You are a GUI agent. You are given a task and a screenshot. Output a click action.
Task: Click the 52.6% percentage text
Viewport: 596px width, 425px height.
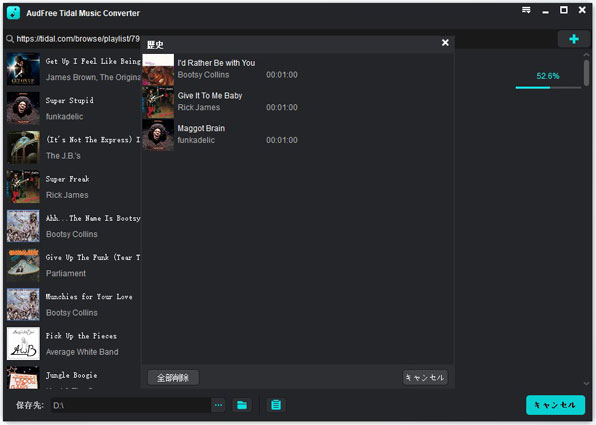coord(548,76)
